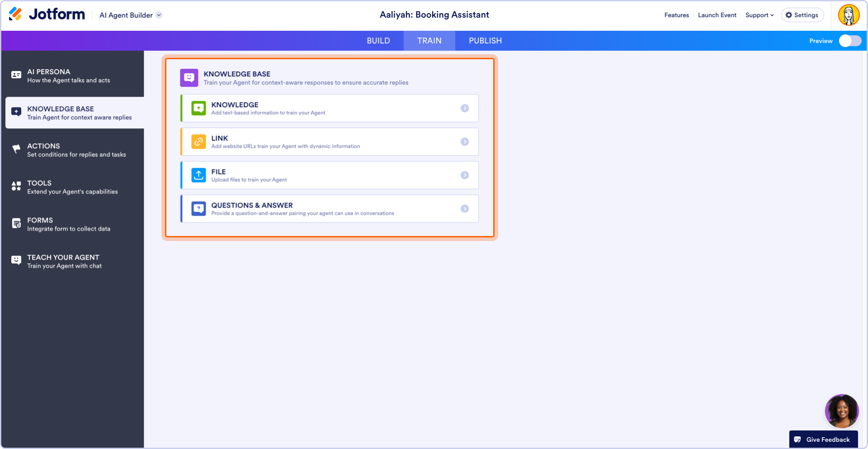Click 'Add text-based information to train your Agent'
This screenshot has height=449, width=868.
click(x=268, y=113)
